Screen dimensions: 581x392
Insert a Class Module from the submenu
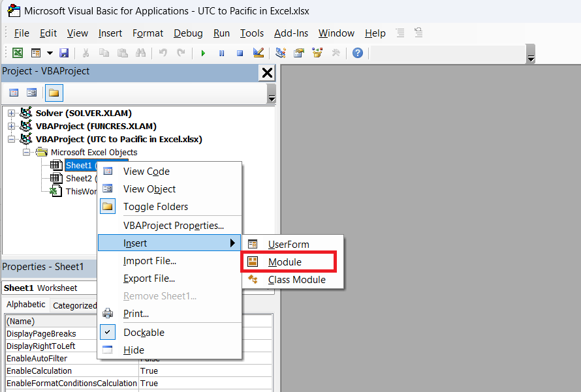tap(292, 279)
